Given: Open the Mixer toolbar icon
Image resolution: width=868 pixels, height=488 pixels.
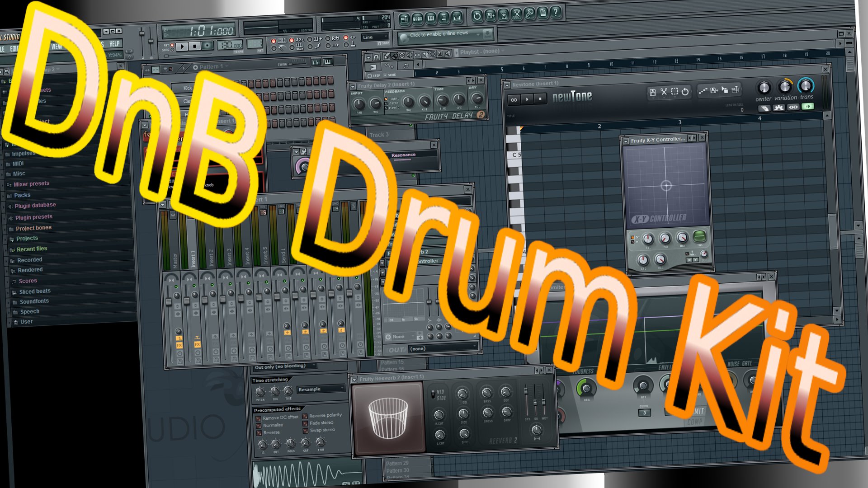Looking at the screenshot, I should coord(457,18).
